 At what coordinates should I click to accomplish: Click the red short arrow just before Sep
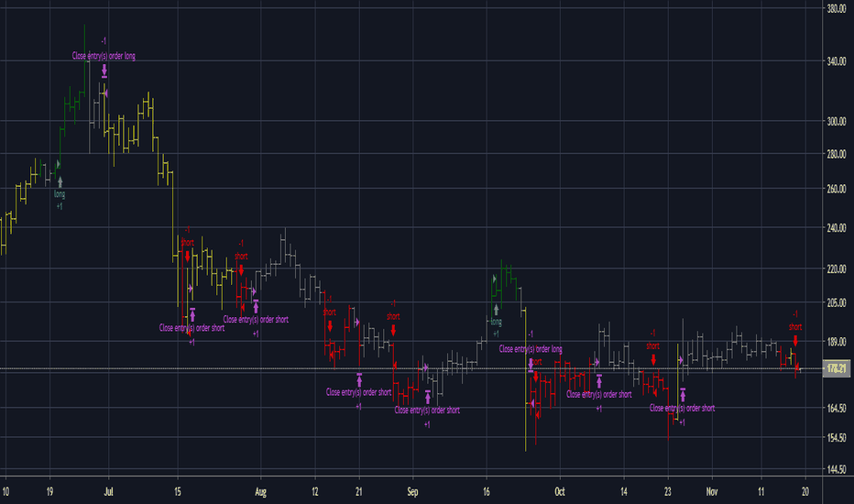[x=393, y=330]
